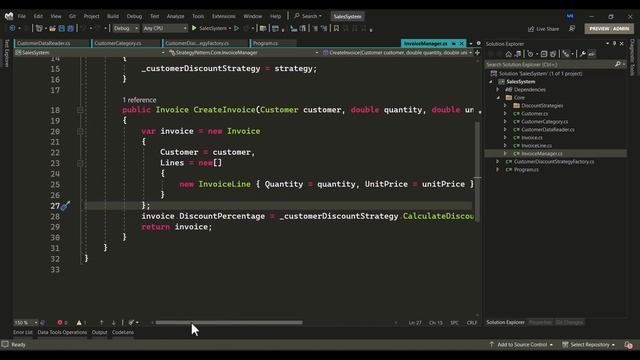Click the bookmark icon in toolbar

coord(336,29)
